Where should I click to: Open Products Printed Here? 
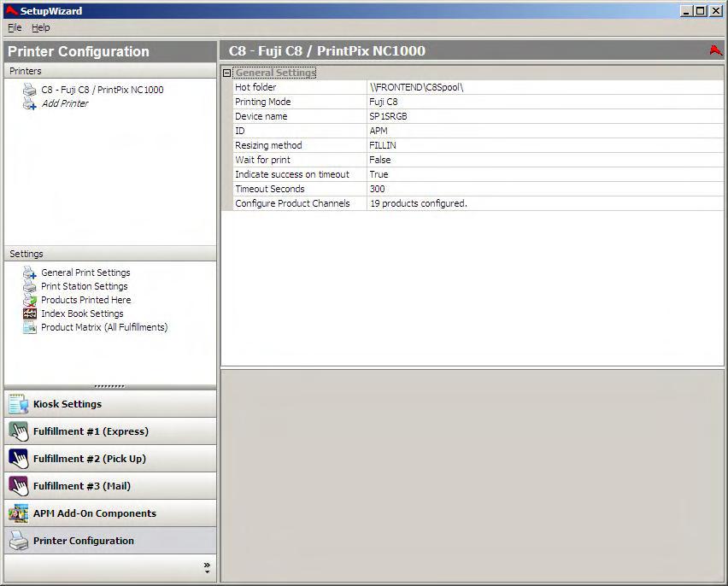(x=86, y=300)
